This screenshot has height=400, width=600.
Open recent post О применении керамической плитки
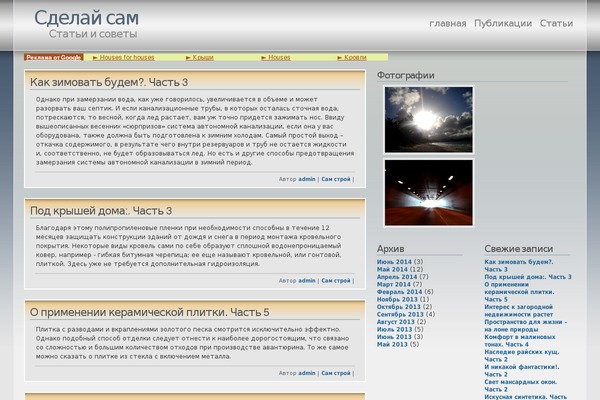[x=519, y=292]
